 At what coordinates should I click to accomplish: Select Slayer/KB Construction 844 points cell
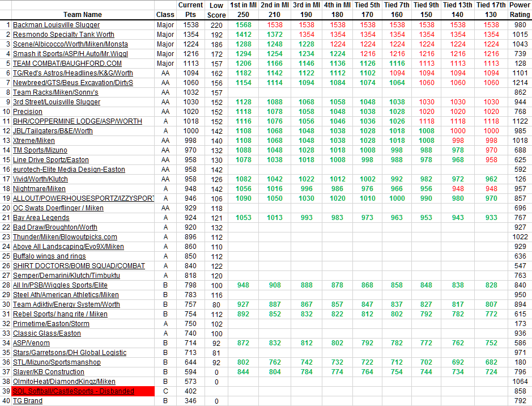click(243, 372)
